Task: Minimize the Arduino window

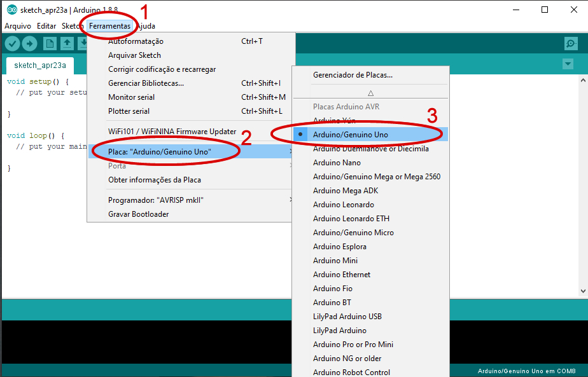Action: 516,10
